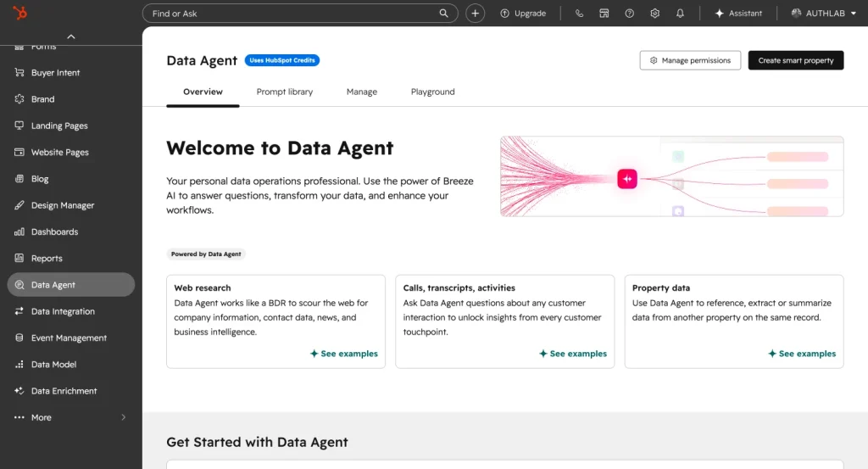
Task: Open Reports in sidebar
Action: 71,259
